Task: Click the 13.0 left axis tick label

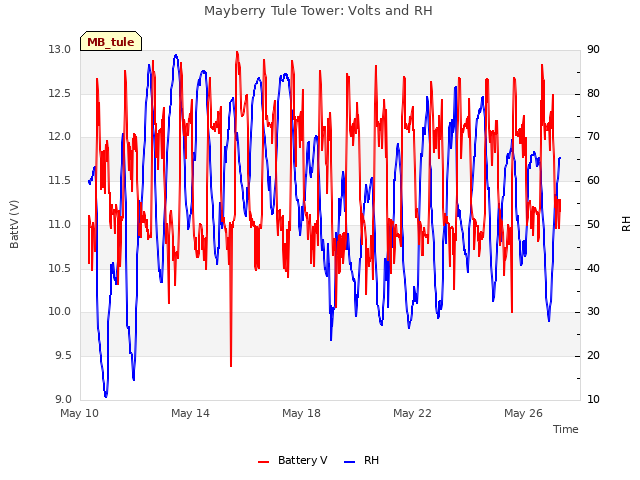Action: tap(60, 50)
